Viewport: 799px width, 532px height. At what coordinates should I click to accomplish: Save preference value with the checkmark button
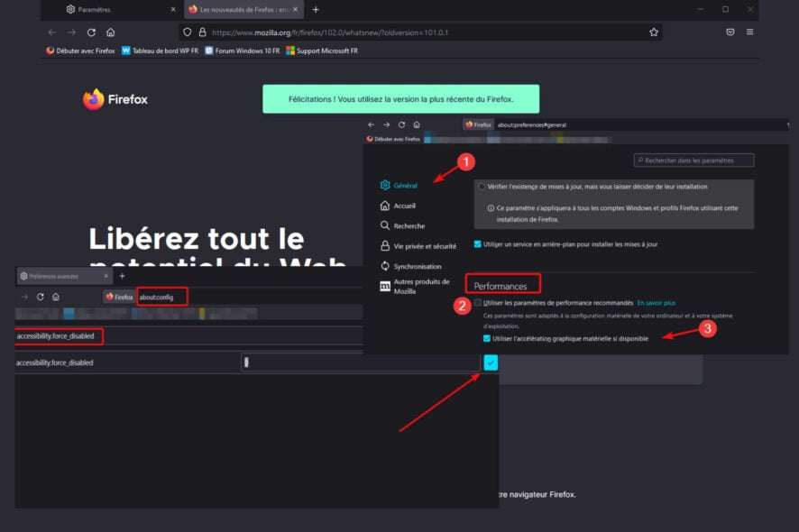click(491, 362)
